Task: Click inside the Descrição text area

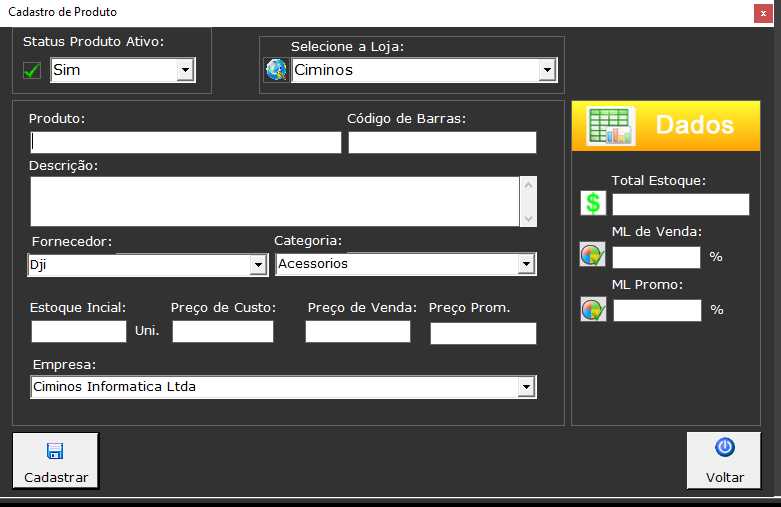Action: tap(274, 201)
